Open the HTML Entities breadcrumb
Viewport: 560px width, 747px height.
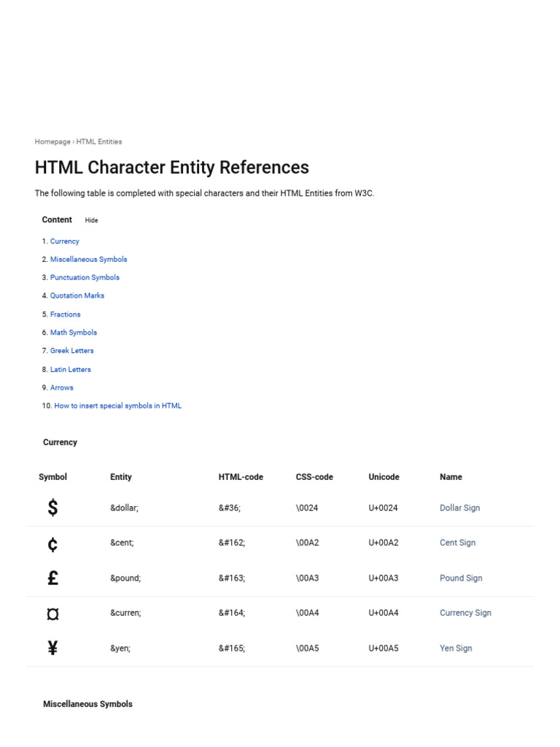99,142
